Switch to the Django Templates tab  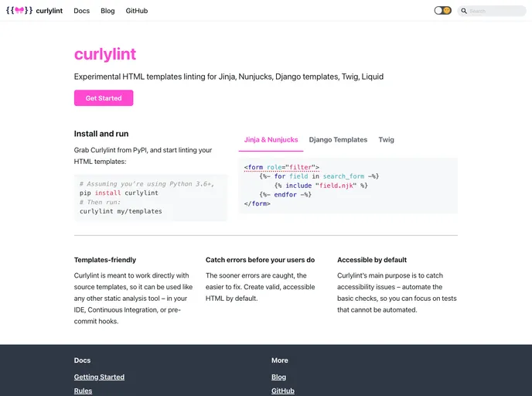coord(338,140)
